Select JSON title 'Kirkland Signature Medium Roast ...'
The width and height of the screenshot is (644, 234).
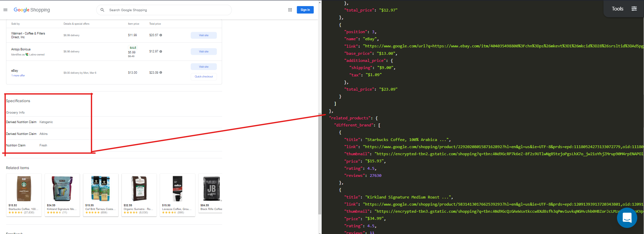point(399,197)
